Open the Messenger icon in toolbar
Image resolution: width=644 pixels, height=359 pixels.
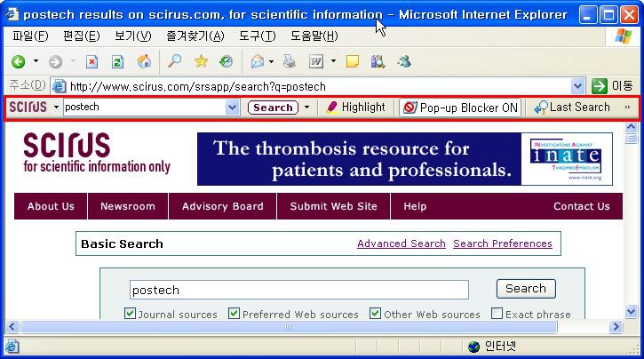pos(404,61)
